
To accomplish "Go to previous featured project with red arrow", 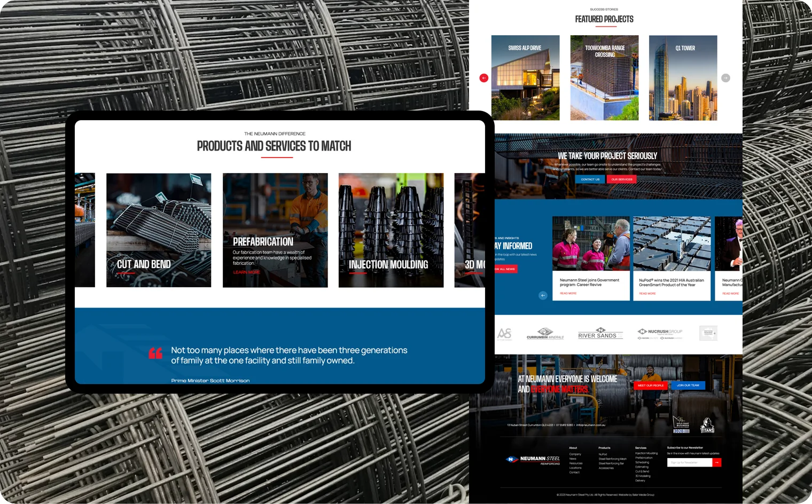I will [x=484, y=78].
